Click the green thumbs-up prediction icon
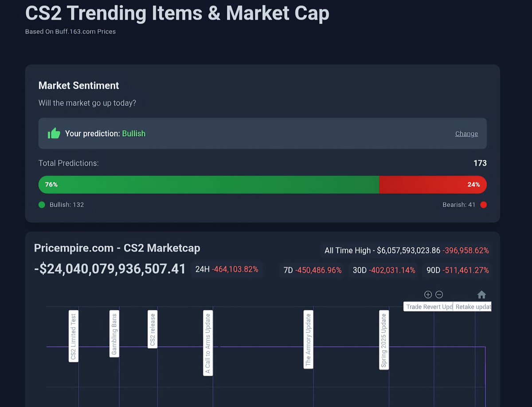The width and height of the screenshot is (532, 407). click(54, 133)
